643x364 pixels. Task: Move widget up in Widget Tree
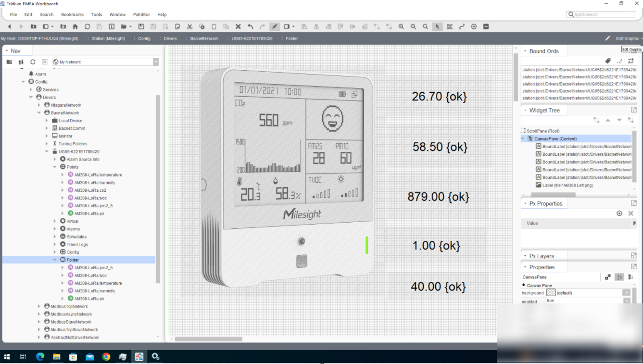pyautogui.click(x=608, y=120)
